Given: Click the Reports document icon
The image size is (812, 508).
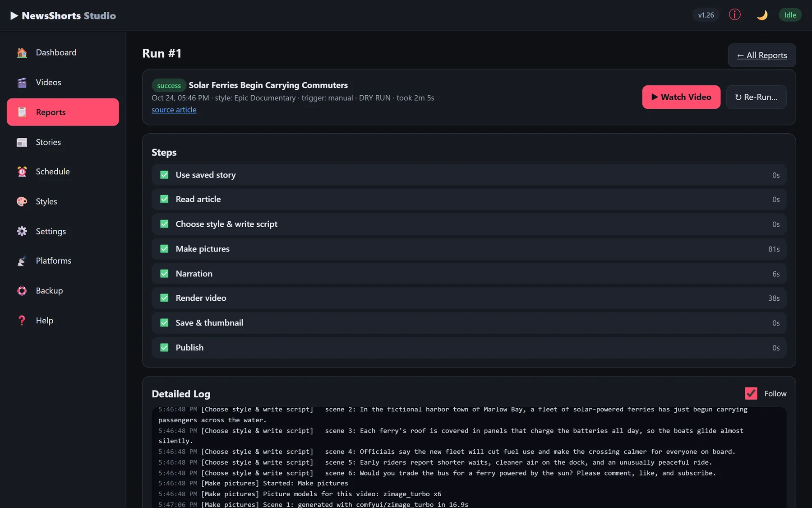Looking at the screenshot, I should (x=22, y=112).
